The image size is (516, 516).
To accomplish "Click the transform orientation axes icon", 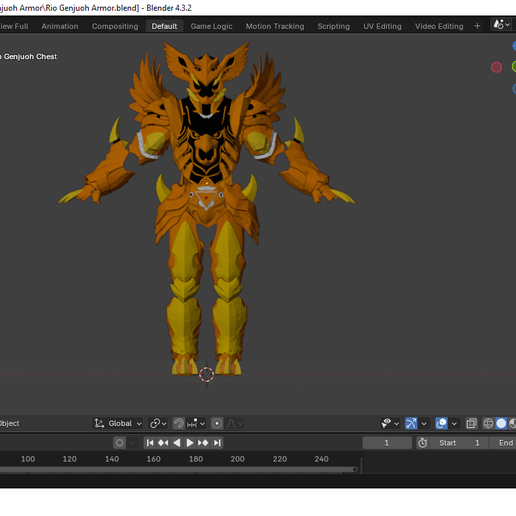I will [99, 423].
